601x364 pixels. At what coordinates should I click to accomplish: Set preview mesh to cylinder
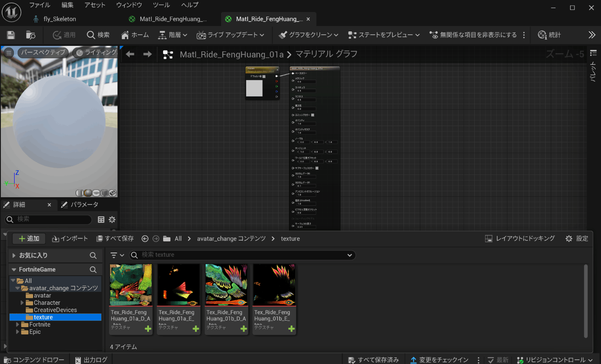79,193
